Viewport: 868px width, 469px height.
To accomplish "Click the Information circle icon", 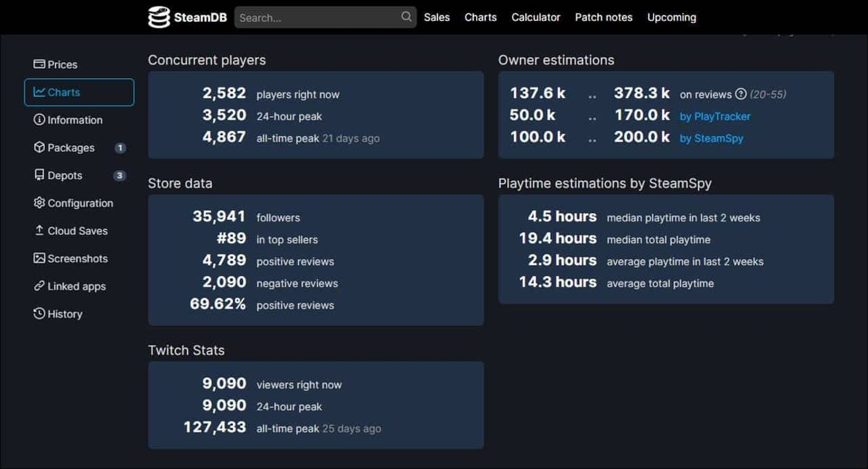I will click(x=39, y=119).
